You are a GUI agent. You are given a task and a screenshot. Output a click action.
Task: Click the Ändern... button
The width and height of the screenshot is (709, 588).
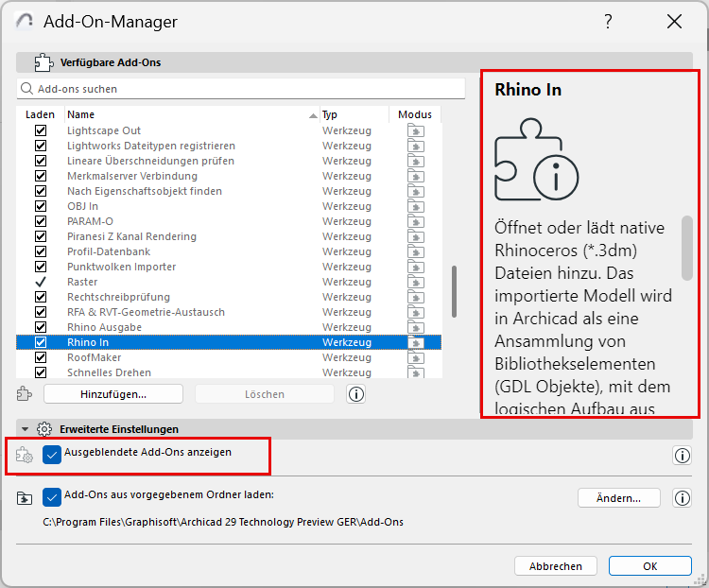[x=619, y=498]
